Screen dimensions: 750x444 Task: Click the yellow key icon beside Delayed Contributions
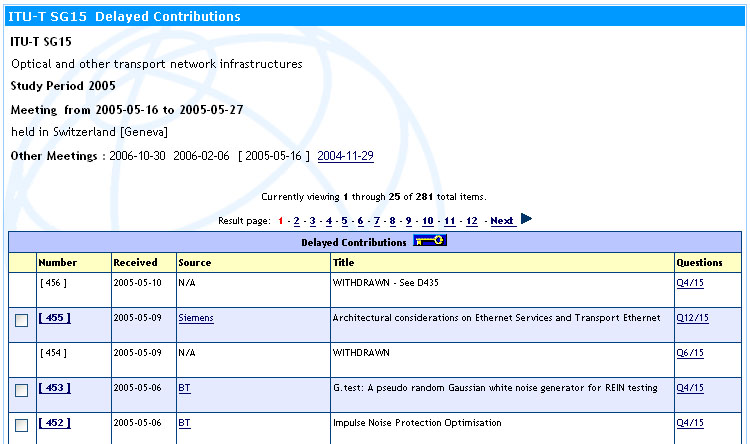pos(430,241)
